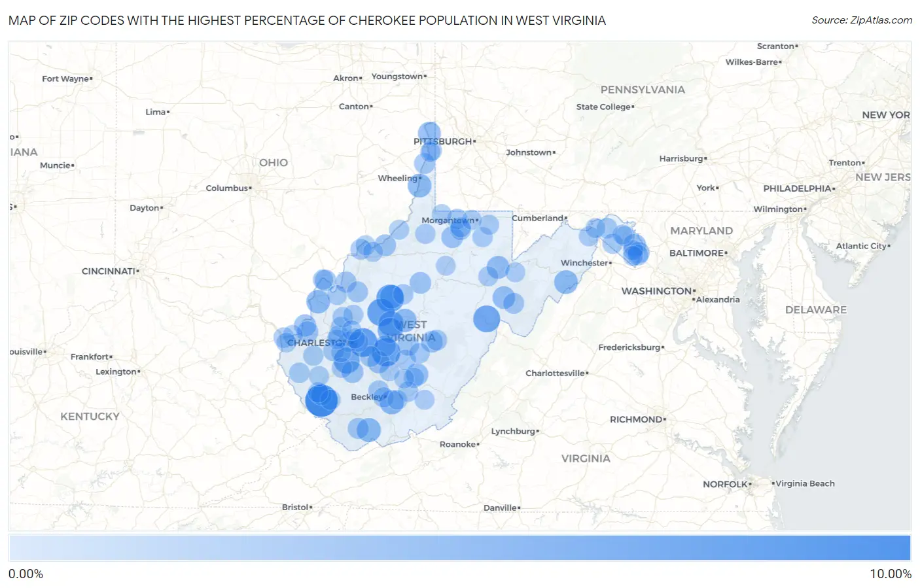This screenshot has height=588, width=920.
Task: Click the Muncie city label
Action: (56, 165)
